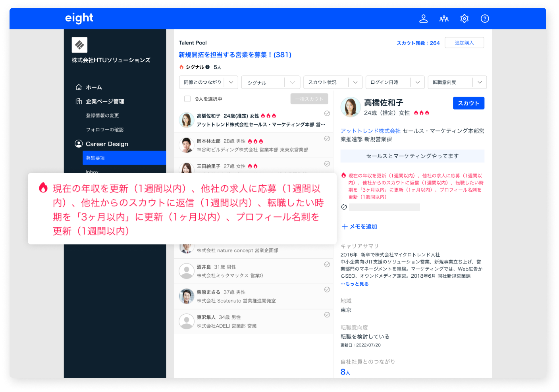Click the シグナル help tooltip icon
Viewport: 559px width, 392px height.
tap(207, 67)
